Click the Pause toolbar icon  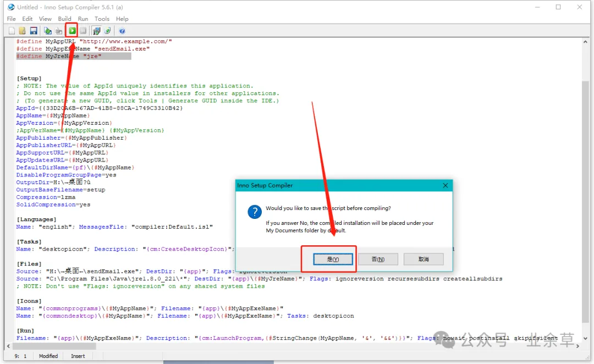[x=84, y=31]
